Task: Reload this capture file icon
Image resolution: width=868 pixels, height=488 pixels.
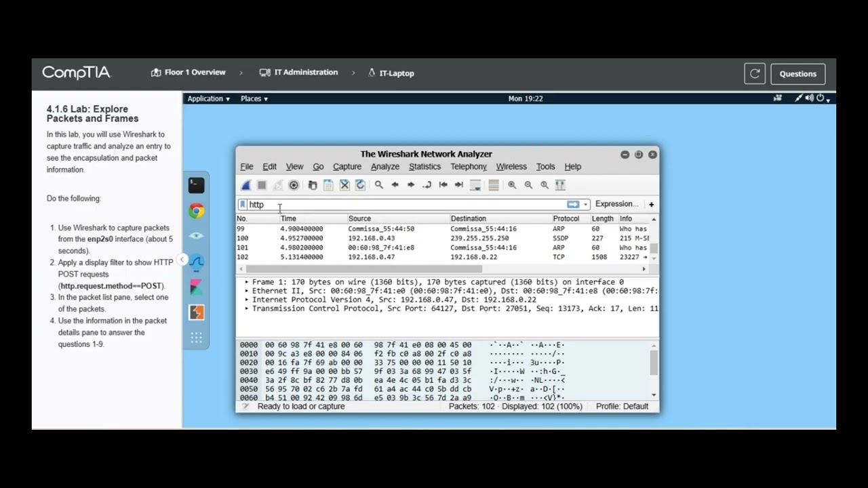Action: [360, 185]
